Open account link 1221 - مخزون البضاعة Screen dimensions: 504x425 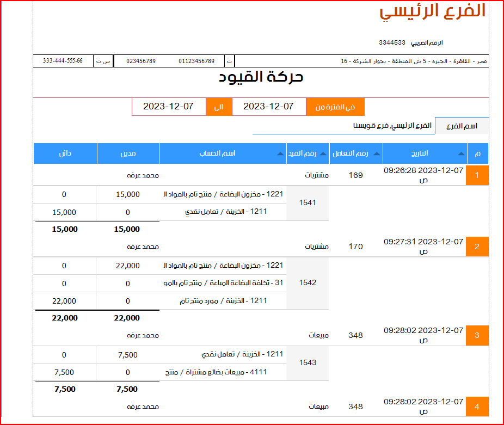229,194
